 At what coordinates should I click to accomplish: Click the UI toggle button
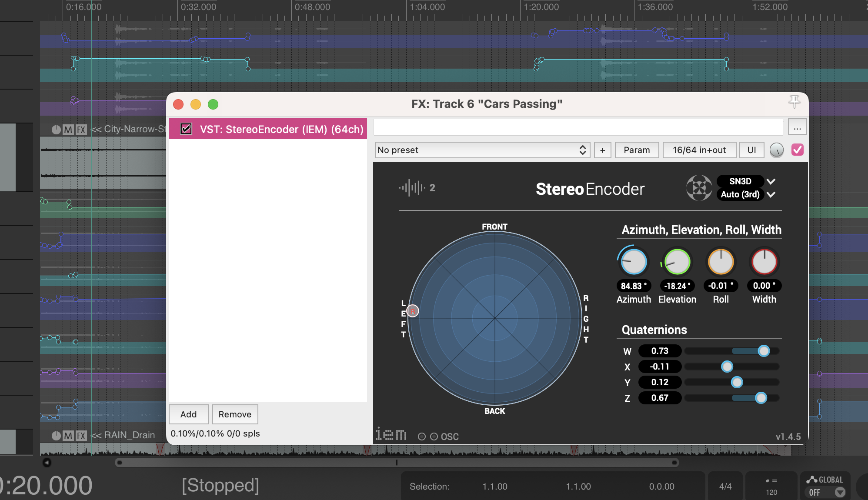click(751, 150)
